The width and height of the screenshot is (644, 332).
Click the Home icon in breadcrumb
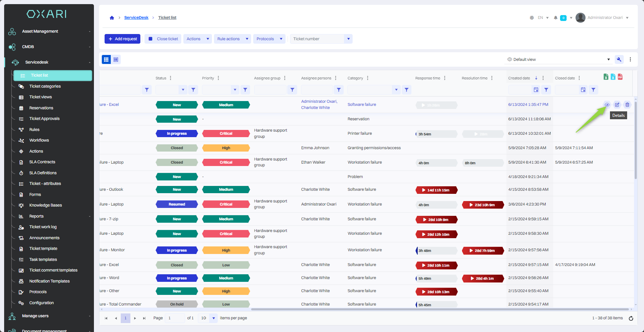[112, 18]
